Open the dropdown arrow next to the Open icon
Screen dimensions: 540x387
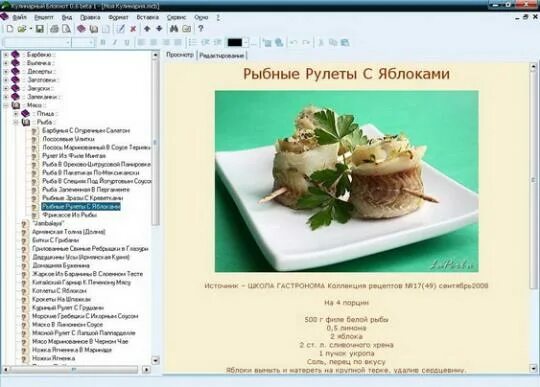[x=30, y=29]
